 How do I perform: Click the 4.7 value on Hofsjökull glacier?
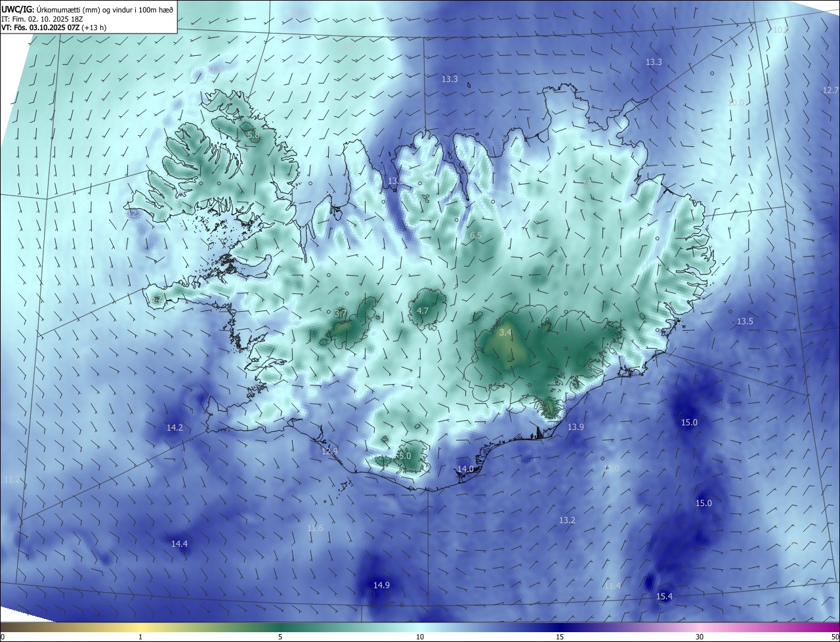423,310
